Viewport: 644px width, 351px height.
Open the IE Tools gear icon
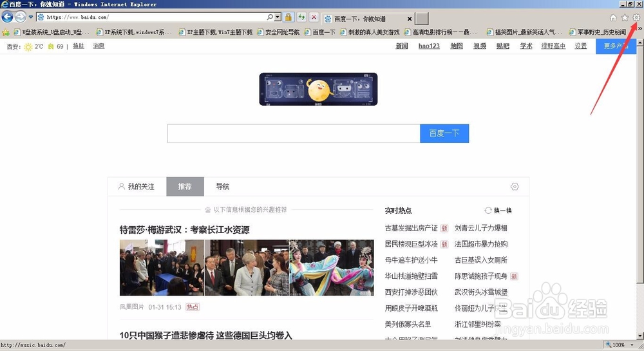636,17
